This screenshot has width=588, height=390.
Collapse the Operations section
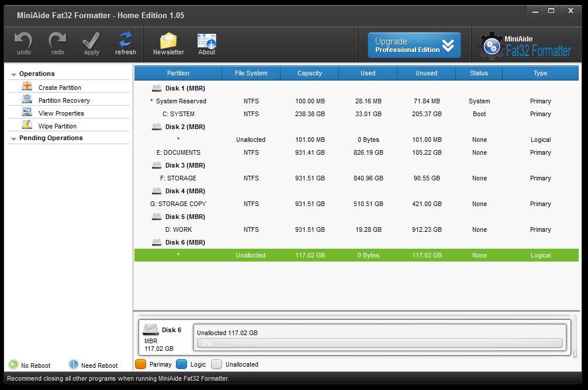click(x=13, y=75)
